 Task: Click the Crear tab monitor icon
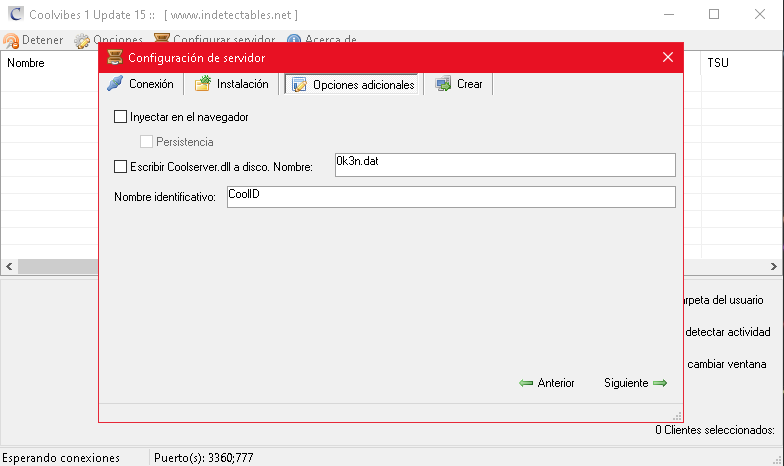click(x=443, y=84)
